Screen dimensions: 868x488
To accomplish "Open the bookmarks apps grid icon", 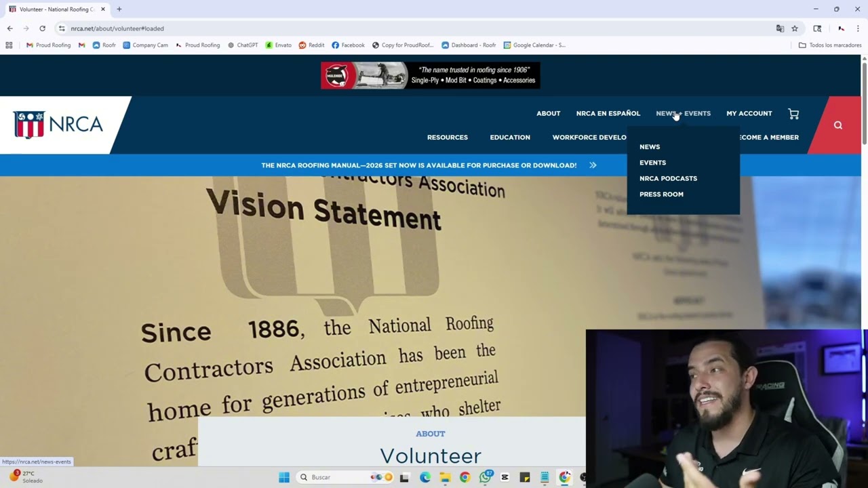I will (9, 45).
